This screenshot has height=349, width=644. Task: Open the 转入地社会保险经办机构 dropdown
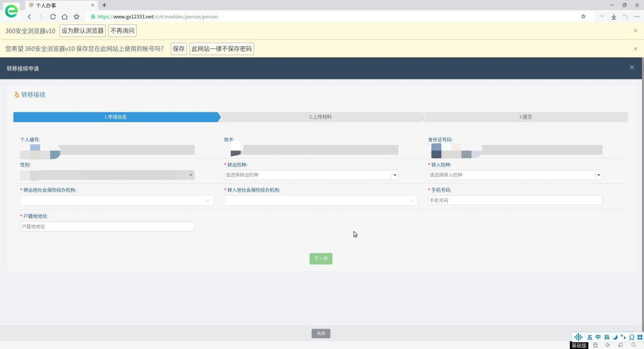point(321,200)
